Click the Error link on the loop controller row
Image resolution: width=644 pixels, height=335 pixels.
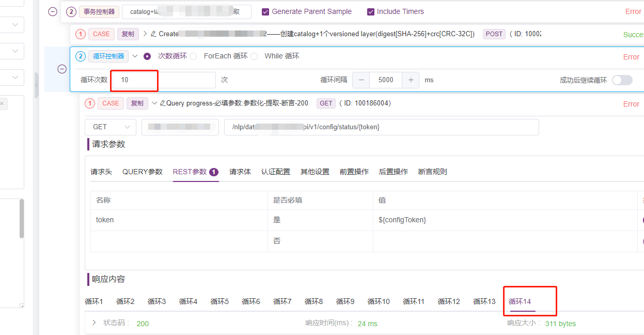click(631, 56)
